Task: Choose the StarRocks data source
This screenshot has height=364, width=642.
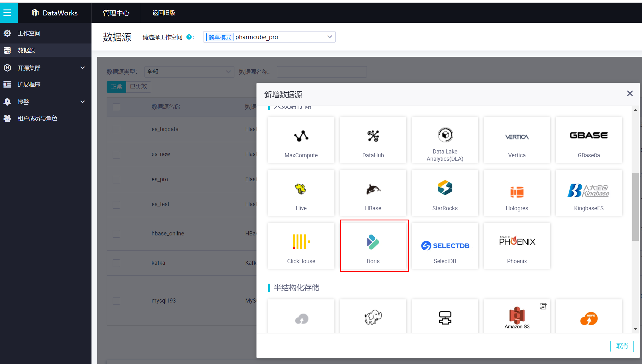Action: pos(445,193)
